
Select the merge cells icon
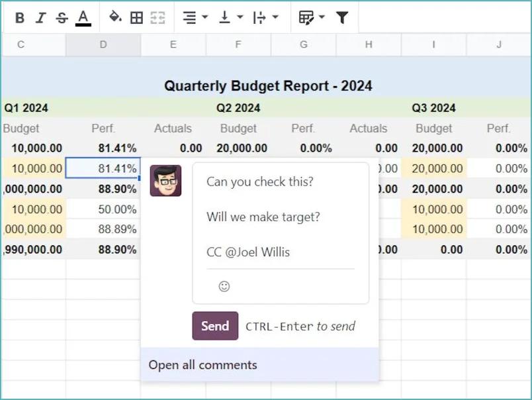[157, 17]
